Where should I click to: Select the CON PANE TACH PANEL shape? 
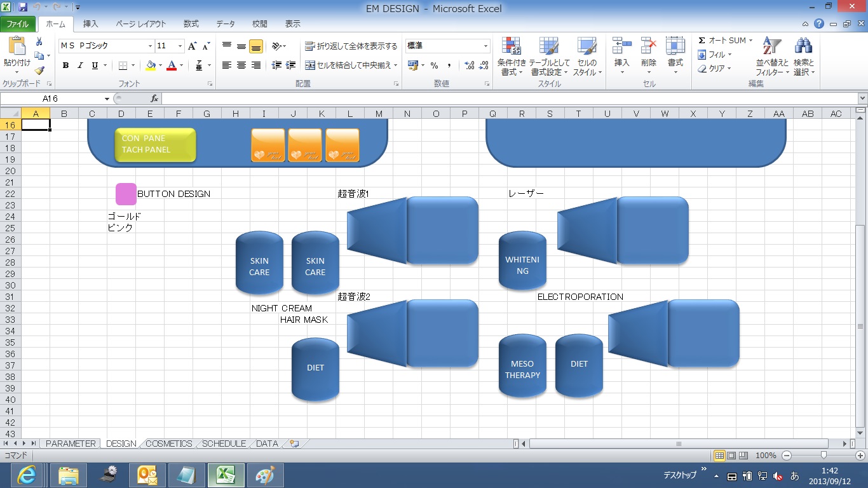[x=155, y=145]
